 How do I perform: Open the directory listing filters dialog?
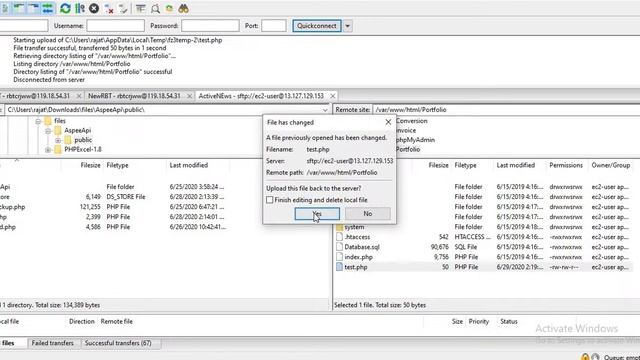[x=140, y=9]
